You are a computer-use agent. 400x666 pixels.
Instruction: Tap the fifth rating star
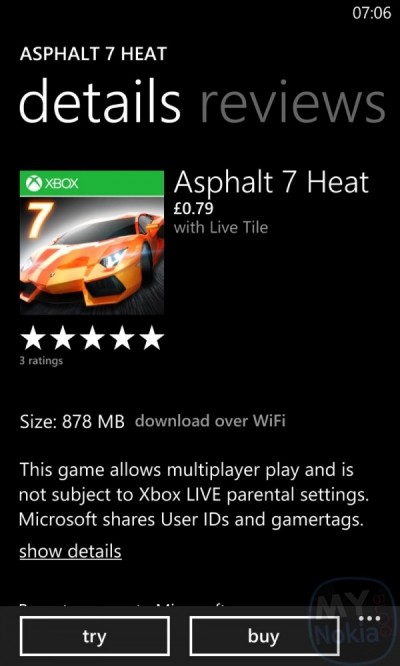point(151,339)
